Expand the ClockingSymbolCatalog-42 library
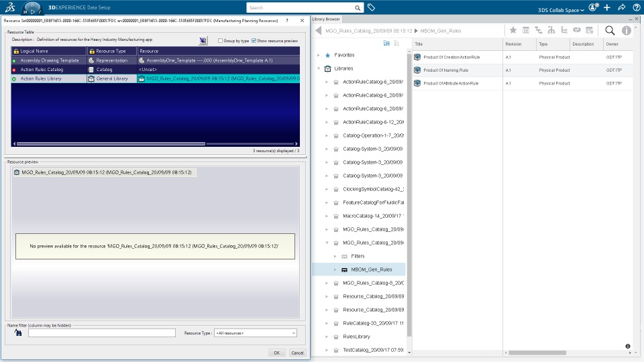644x362 pixels. point(327,189)
